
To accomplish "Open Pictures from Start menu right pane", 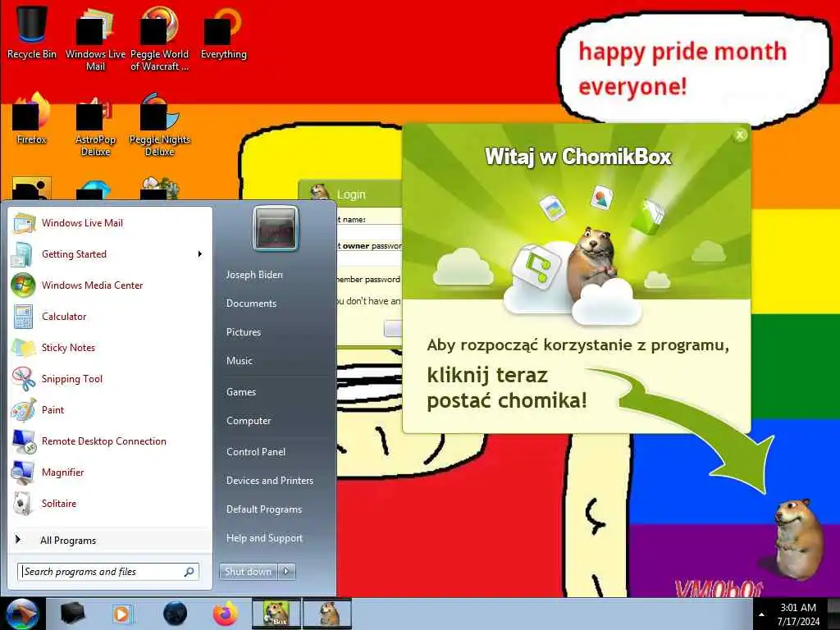I will pos(244,332).
